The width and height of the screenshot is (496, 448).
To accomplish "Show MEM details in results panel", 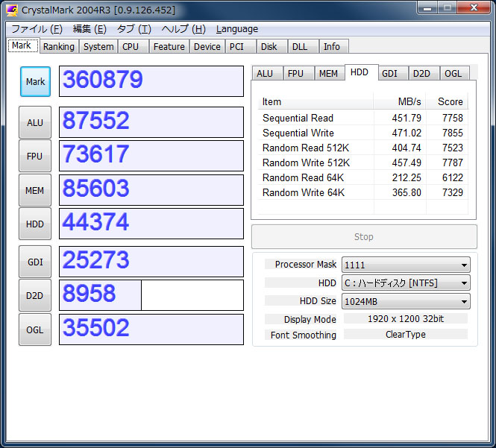I will [330, 73].
